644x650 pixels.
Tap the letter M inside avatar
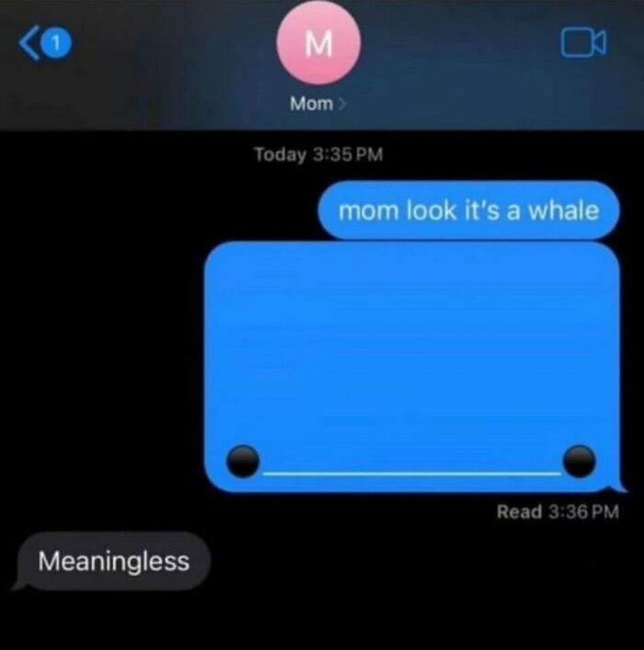point(318,43)
